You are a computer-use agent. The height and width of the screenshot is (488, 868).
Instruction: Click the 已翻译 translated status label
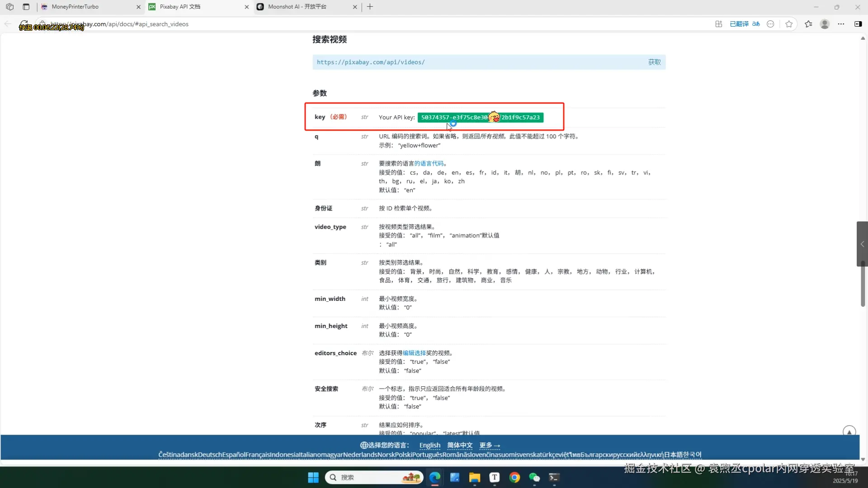coord(739,24)
